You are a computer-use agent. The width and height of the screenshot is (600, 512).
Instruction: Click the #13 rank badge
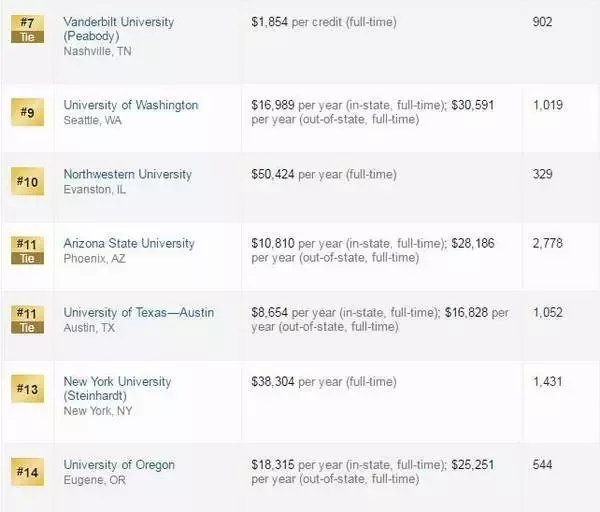(x=27, y=389)
